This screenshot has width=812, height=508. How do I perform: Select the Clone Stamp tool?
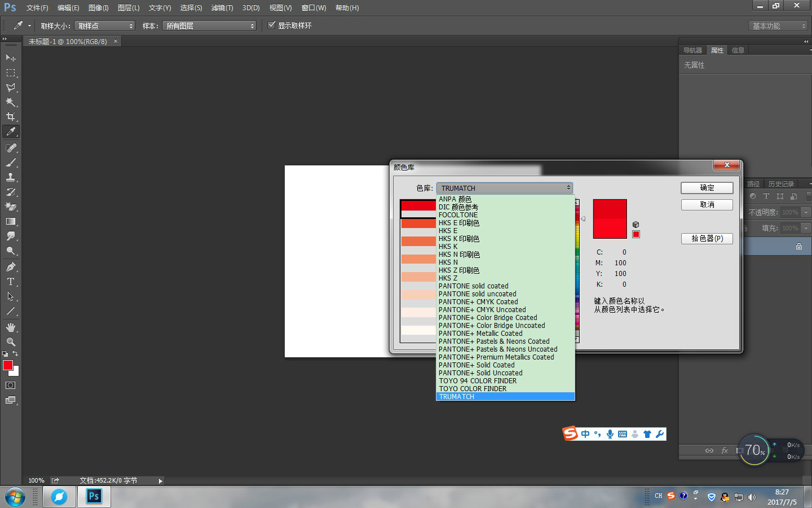11,177
